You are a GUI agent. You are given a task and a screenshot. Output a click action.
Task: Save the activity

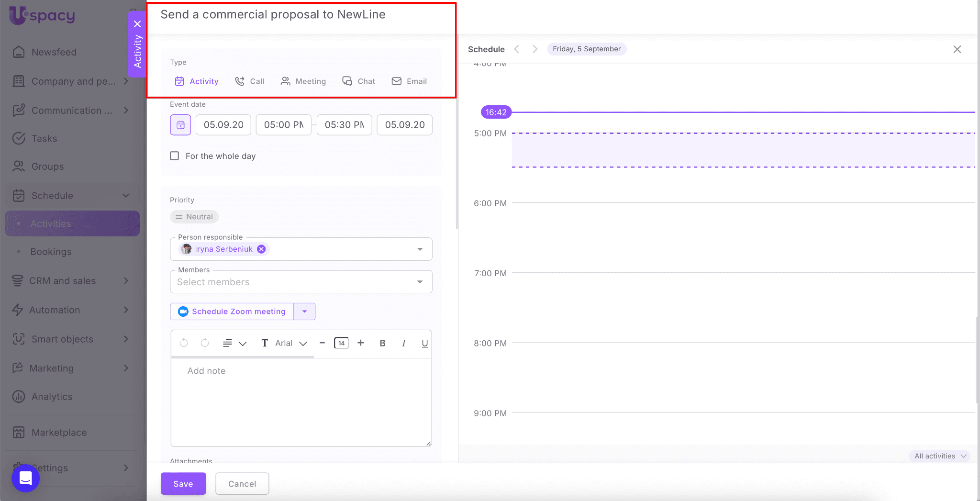point(183,484)
